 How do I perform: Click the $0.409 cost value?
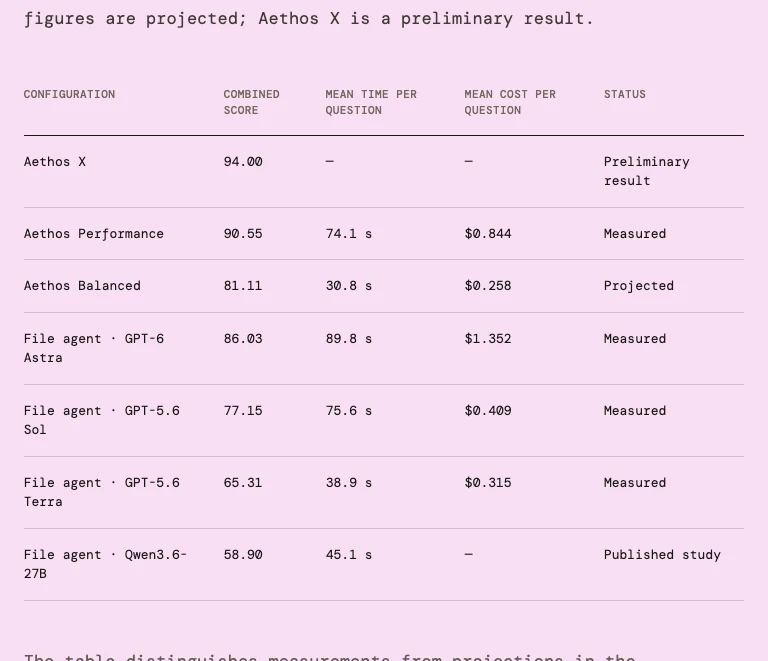coord(488,411)
